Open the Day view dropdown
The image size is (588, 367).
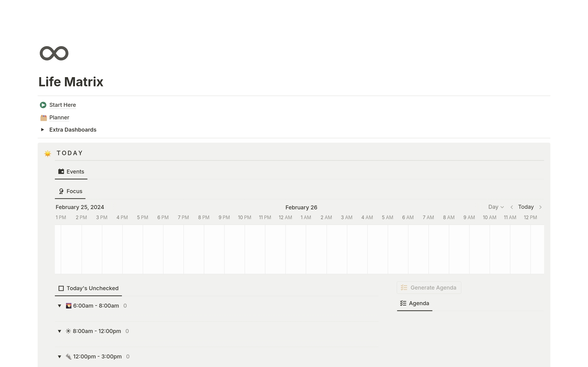pos(496,207)
